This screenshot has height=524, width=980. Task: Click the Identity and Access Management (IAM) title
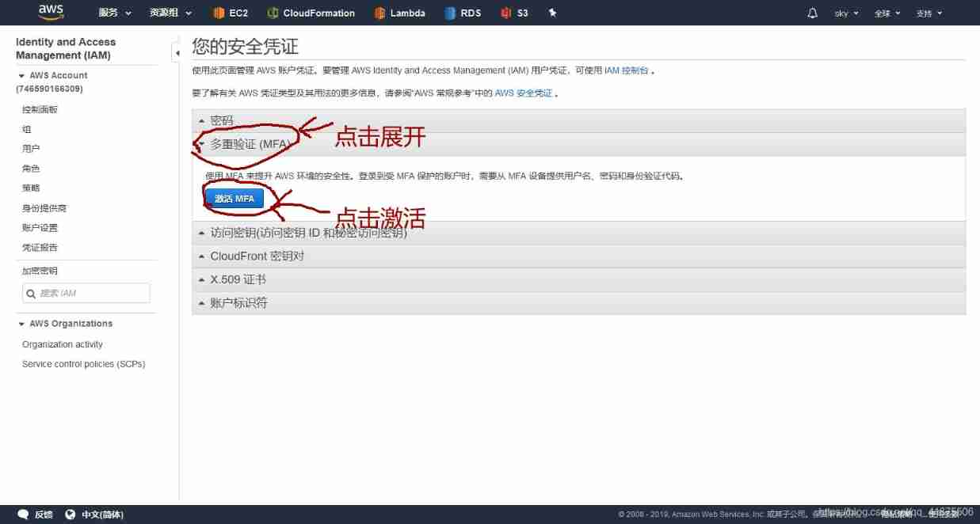(66, 48)
